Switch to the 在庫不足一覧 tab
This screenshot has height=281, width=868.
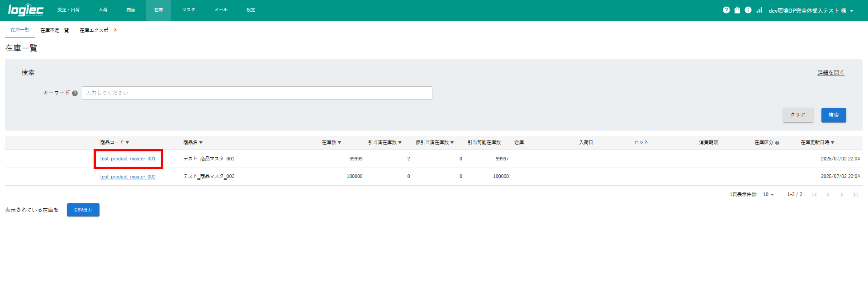pos(54,30)
